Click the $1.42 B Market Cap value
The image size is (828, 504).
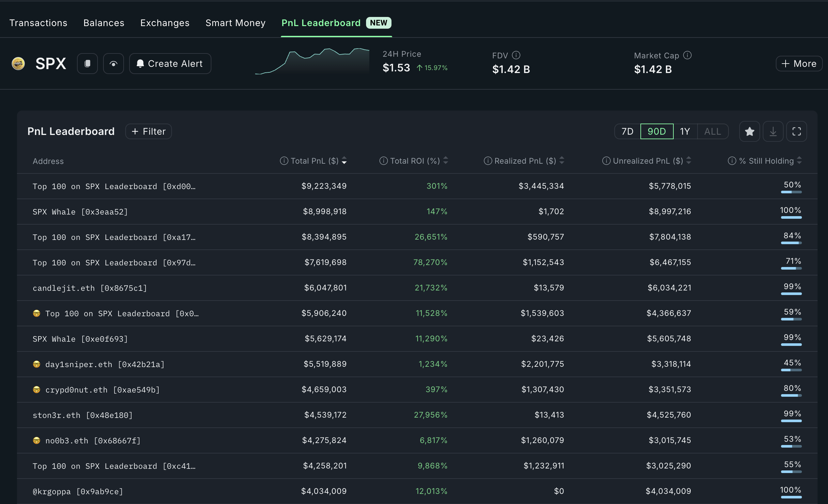[x=653, y=69]
